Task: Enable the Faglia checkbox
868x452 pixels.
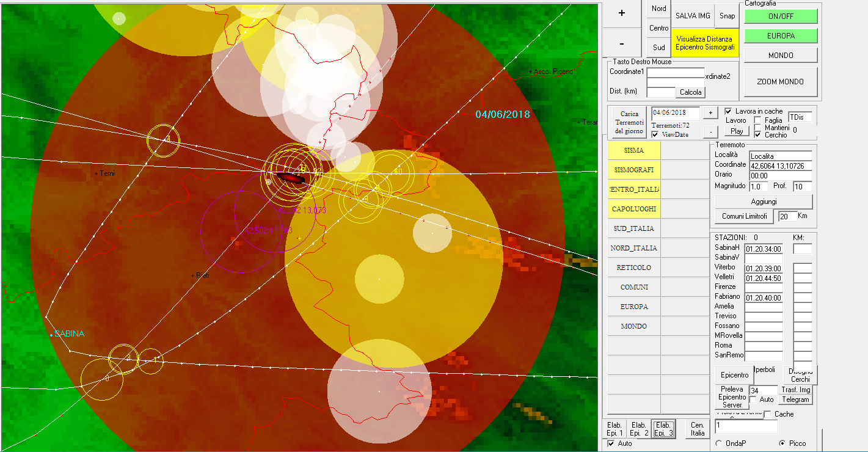Action: (758, 120)
